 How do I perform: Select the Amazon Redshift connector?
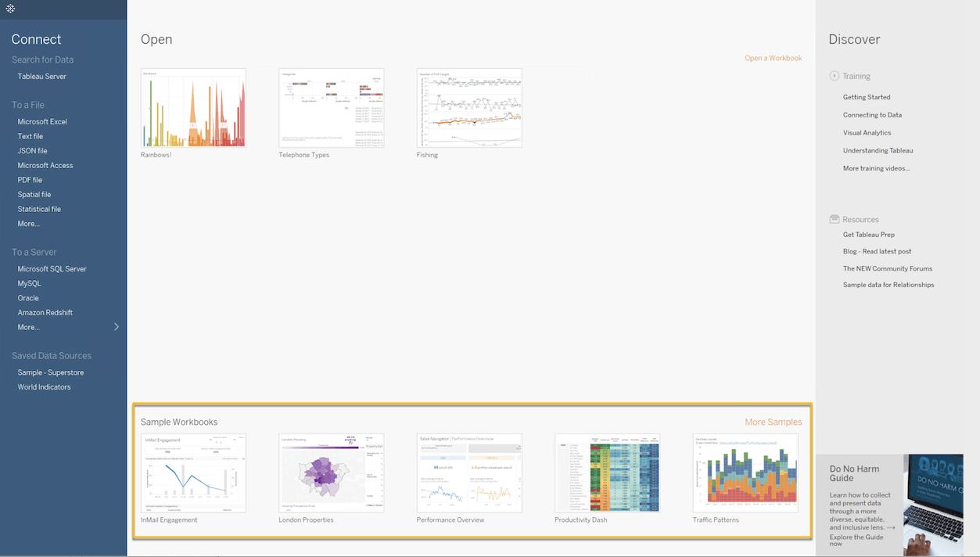pyautogui.click(x=45, y=313)
